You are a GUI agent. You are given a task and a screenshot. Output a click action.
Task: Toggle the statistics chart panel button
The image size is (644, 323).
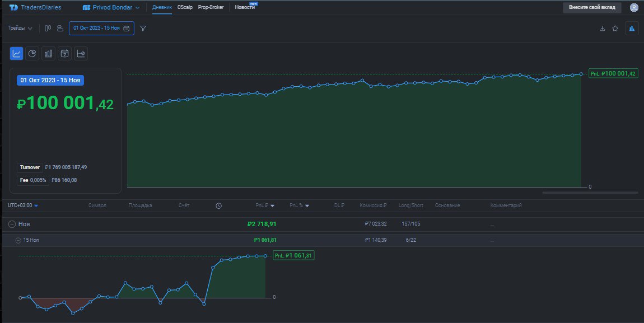click(x=632, y=29)
